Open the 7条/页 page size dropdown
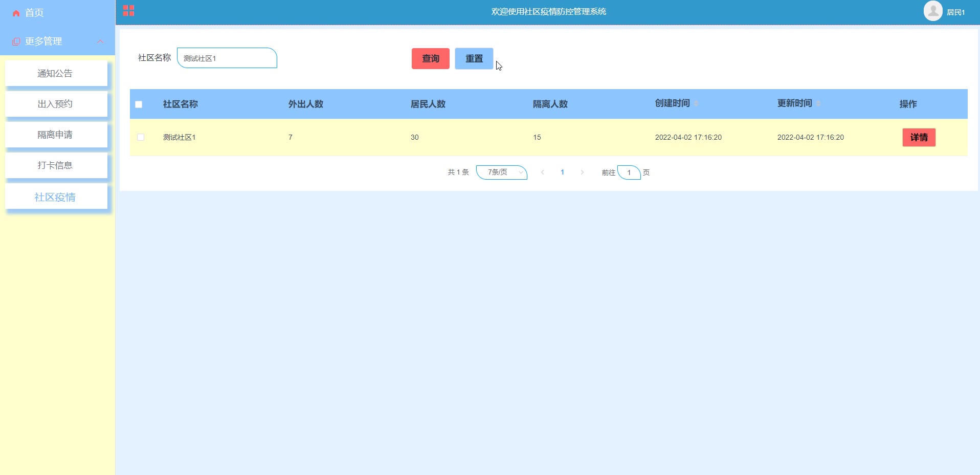Image resolution: width=980 pixels, height=475 pixels. pos(501,172)
